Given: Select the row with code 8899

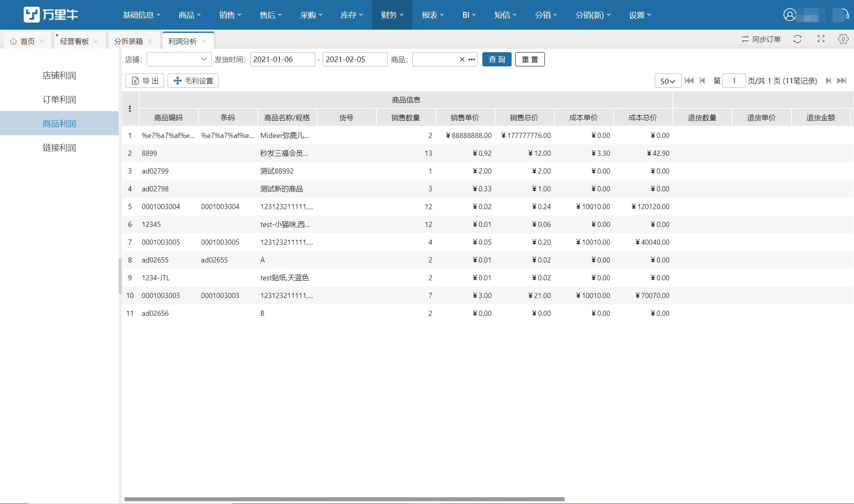Looking at the screenshot, I should click(x=488, y=153).
